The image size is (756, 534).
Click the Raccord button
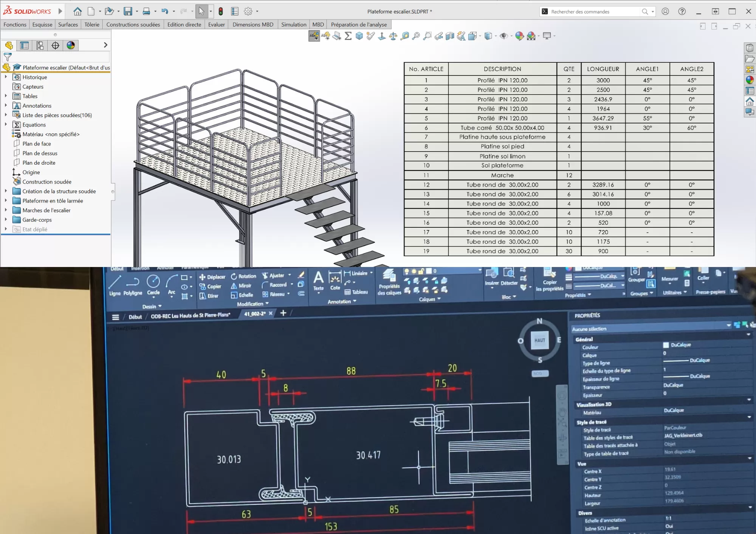[x=278, y=285]
